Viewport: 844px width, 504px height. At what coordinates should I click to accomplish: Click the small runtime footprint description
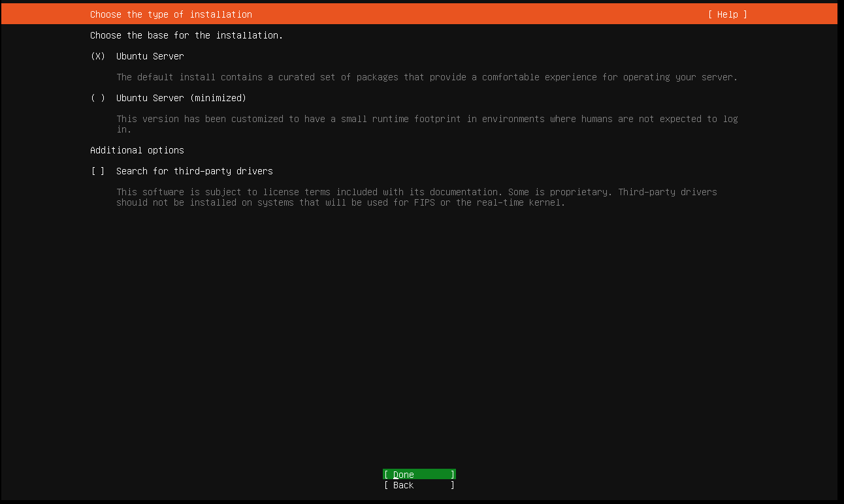click(427, 124)
